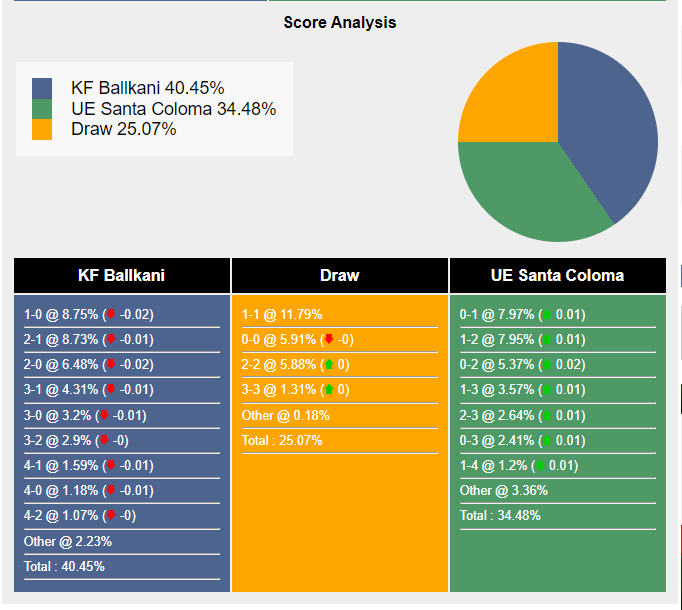This screenshot has height=610, width=682.
Task: Click the green up arrow in 3-3 row
Action: point(329,389)
